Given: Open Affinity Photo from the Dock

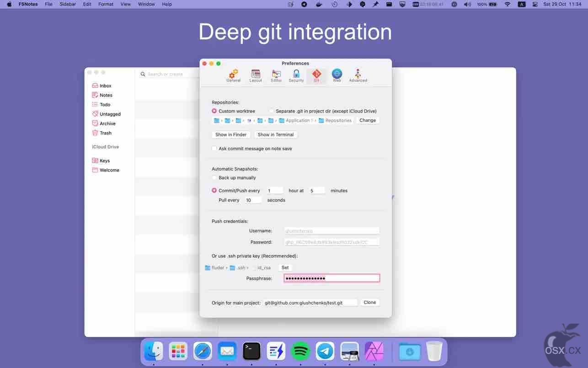Looking at the screenshot, I should 374,352.
